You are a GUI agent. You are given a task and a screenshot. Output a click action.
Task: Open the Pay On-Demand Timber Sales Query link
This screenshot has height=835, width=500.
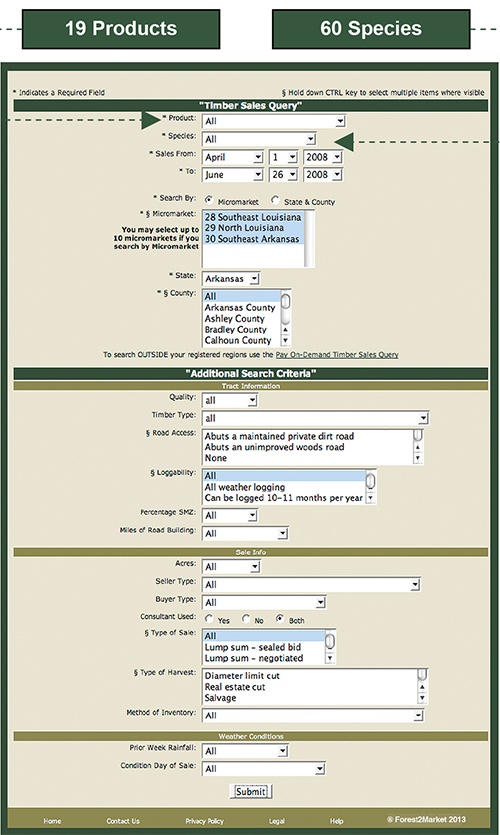[x=337, y=355]
